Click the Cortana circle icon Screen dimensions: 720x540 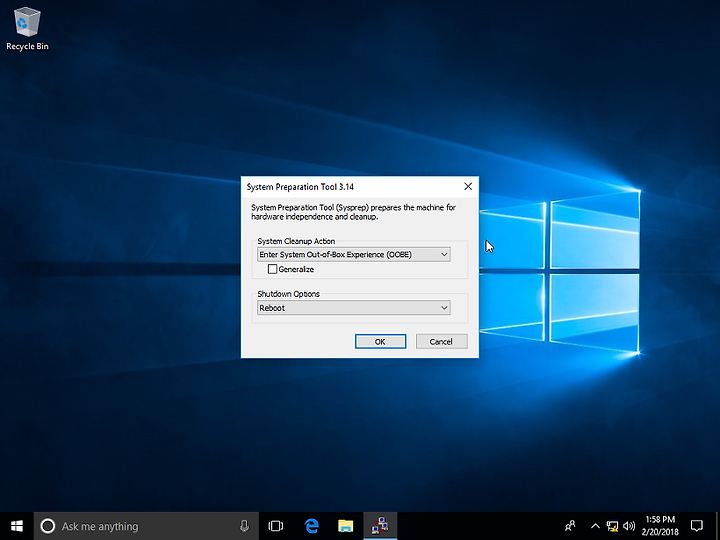pyautogui.click(x=48, y=526)
